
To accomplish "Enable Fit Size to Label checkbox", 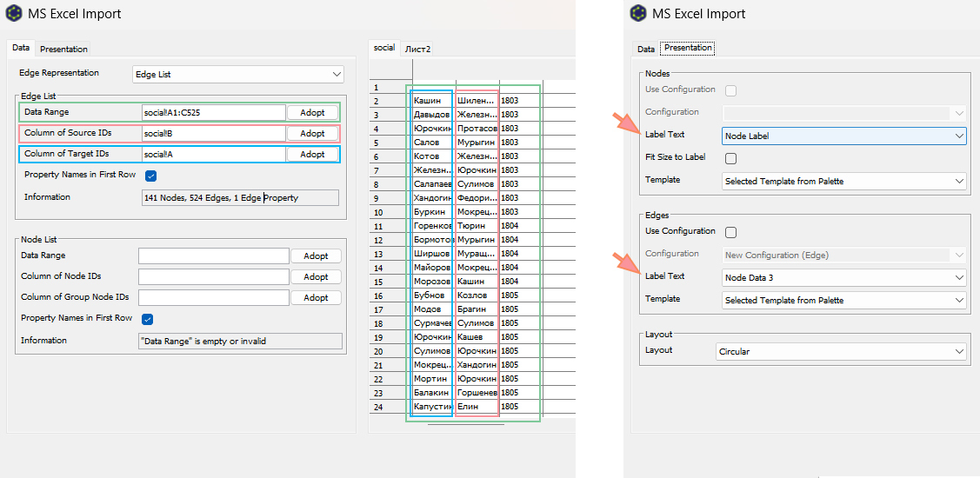I will coord(730,158).
